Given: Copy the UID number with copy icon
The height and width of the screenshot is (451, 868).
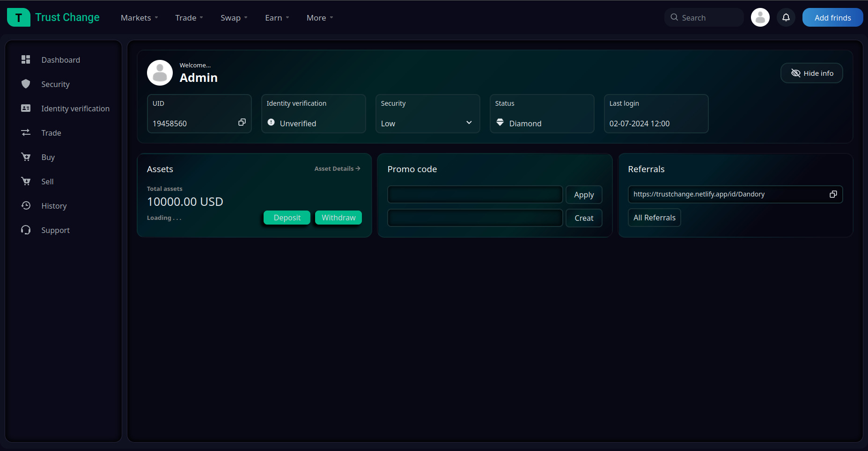Looking at the screenshot, I should coord(242,123).
